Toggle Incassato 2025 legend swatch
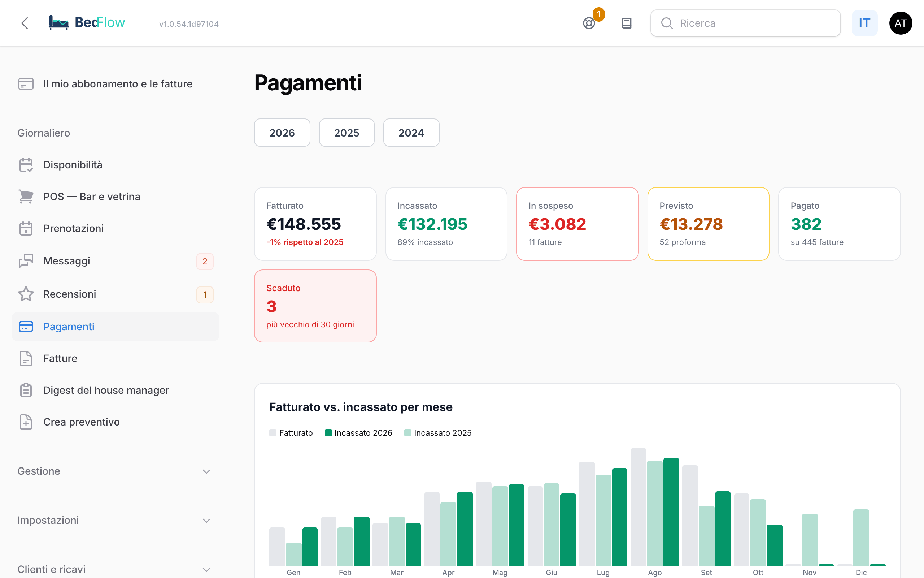924x578 pixels. point(407,433)
